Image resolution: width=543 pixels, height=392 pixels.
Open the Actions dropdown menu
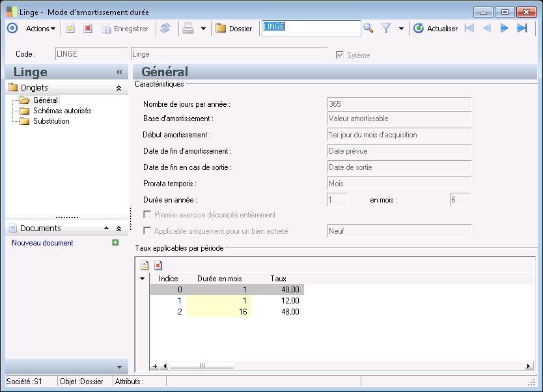point(40,29)
